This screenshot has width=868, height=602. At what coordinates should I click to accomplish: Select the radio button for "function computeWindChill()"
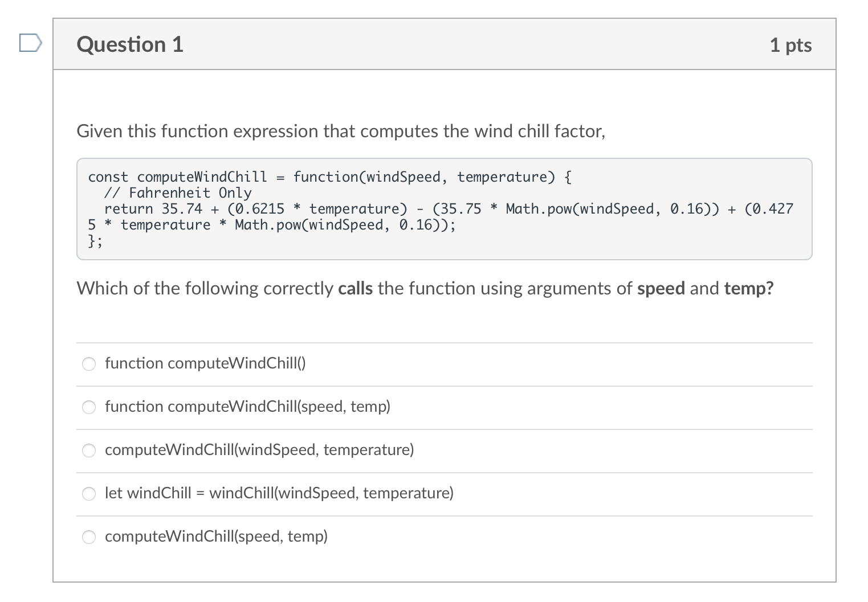[x=89, y=364]
